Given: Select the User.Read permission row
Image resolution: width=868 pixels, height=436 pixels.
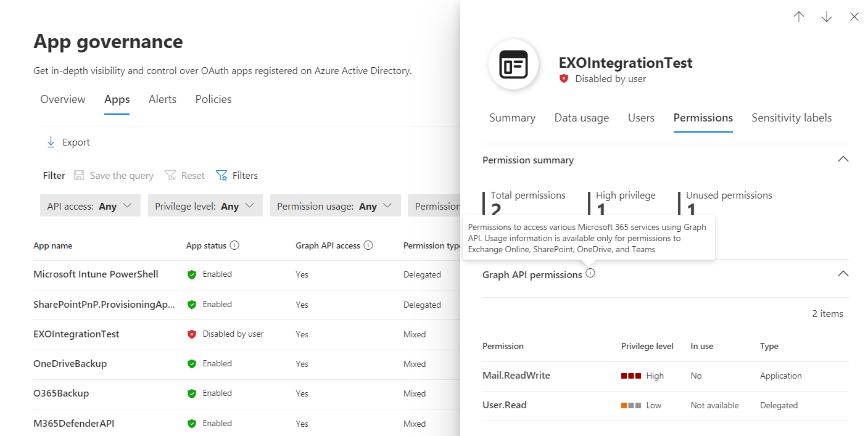Looking at the screenshot, I should (666, 406).
